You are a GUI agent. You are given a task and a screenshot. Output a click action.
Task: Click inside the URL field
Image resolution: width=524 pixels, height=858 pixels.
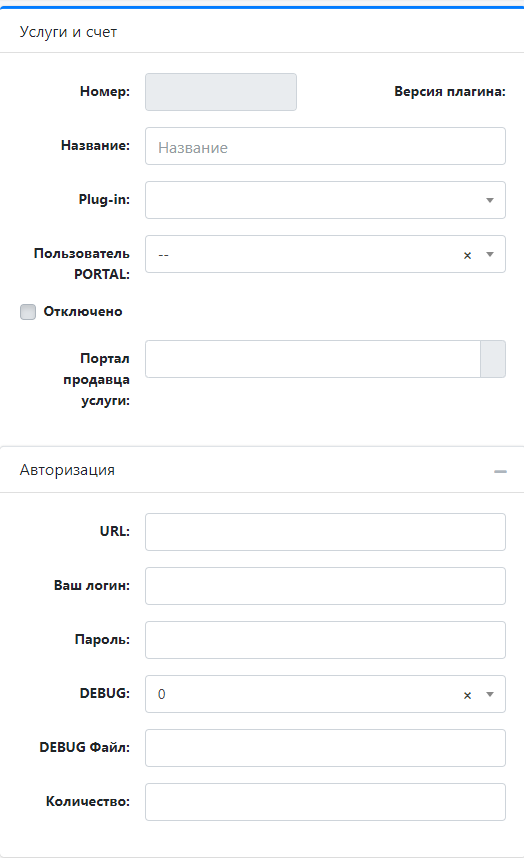(x=325, y=532)
